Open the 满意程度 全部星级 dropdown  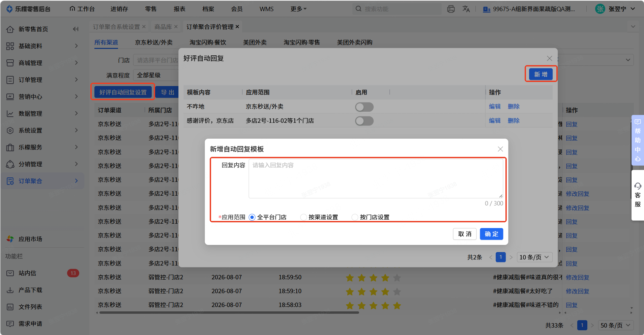(156, 75)
